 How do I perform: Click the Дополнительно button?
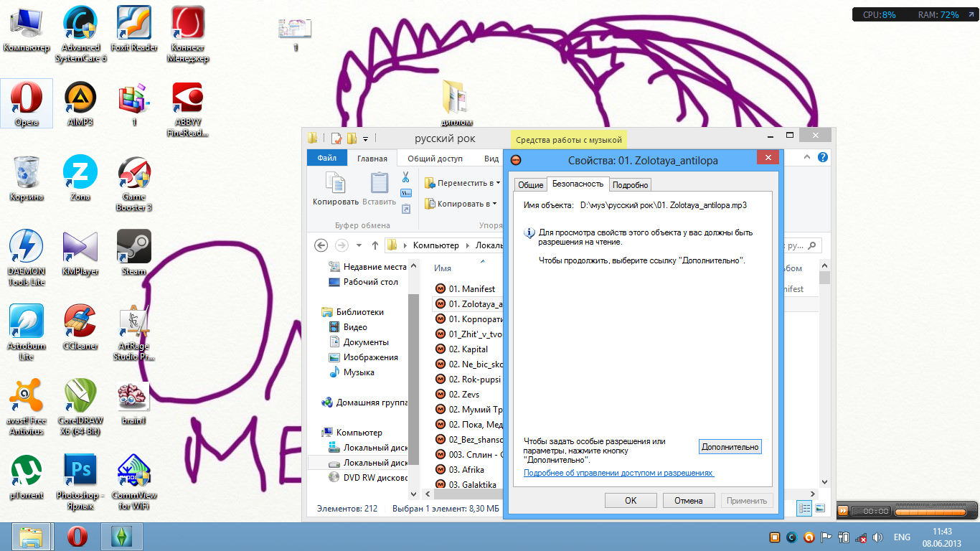(730, 447)
